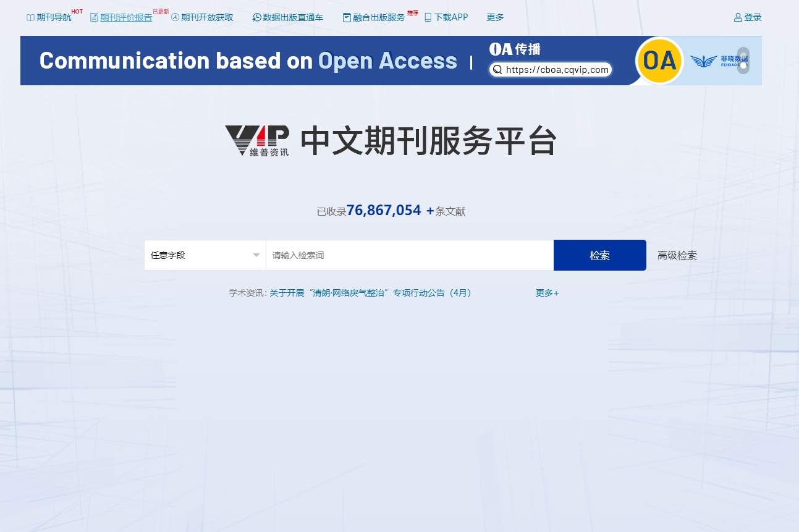Click the VIP 维普资讯 logo
This screenshot has height=532, width=799.
(x=257, y=141)
